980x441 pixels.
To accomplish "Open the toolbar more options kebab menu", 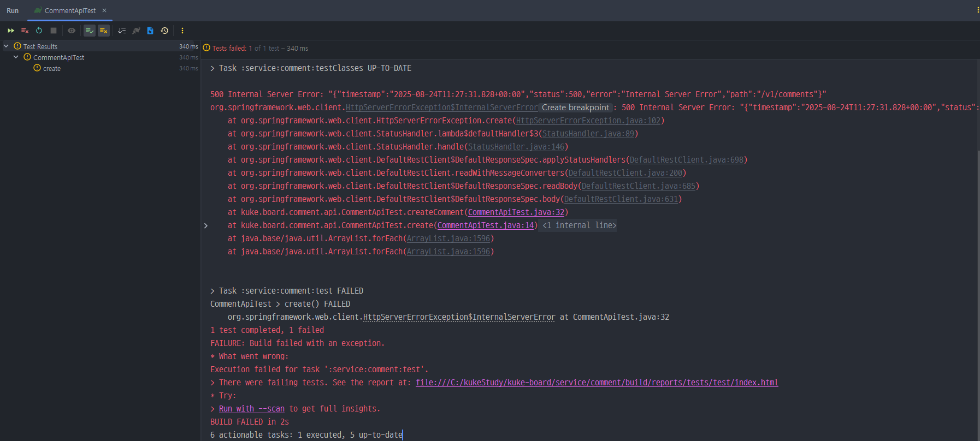I will click(x=182, y=31).
